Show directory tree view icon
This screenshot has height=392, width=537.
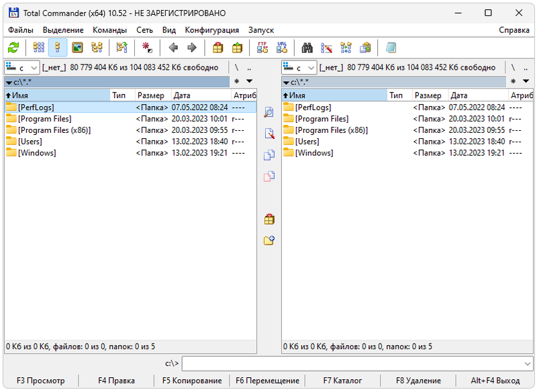coord(97,48)
